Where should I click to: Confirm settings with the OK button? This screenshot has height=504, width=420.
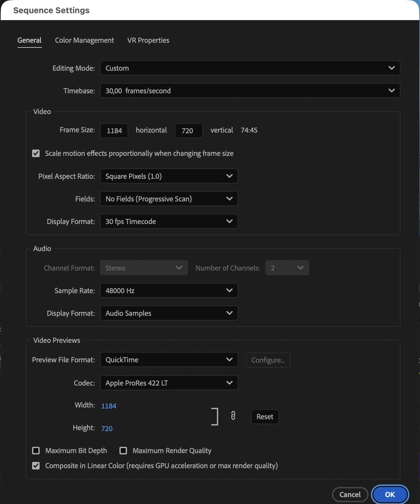[x=390, y=494]
